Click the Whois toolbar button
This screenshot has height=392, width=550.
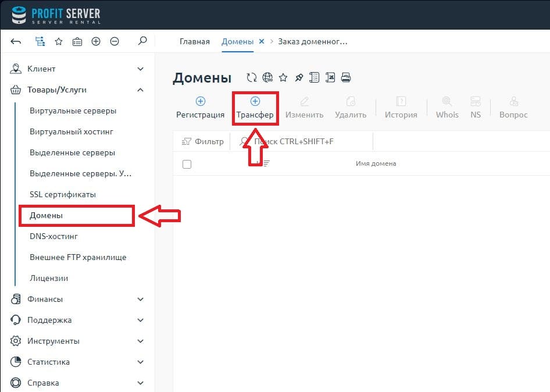(447, 108)
